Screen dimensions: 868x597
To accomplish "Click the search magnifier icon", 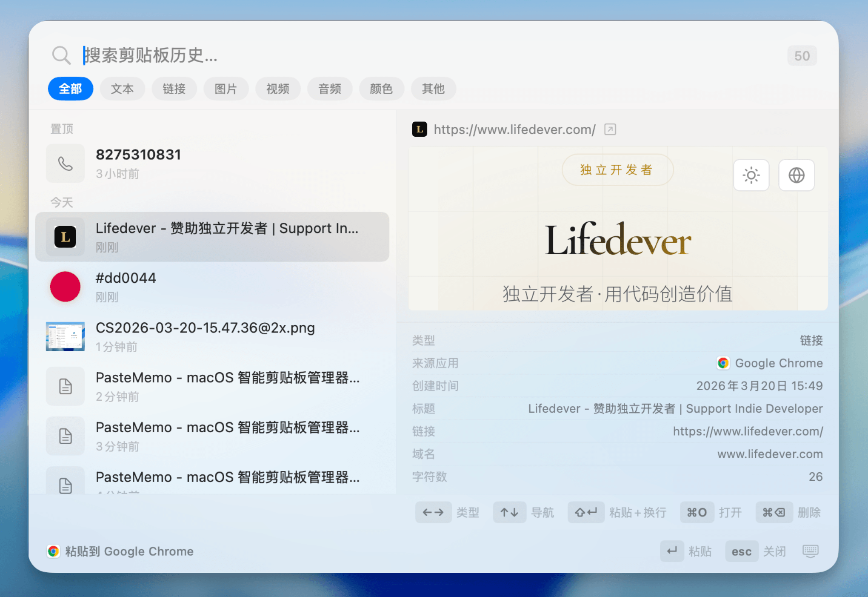I will [x=61, y=55].
